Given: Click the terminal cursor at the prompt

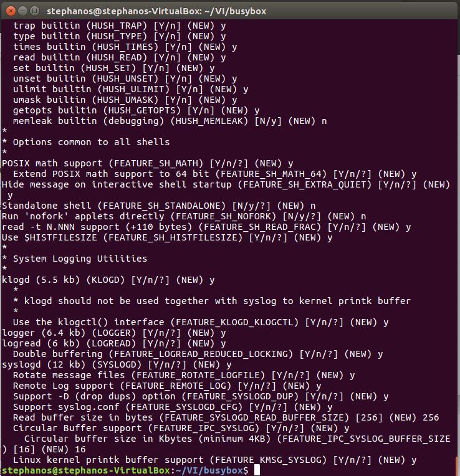Looking at the screenshot, I should (x=257, y=470).
